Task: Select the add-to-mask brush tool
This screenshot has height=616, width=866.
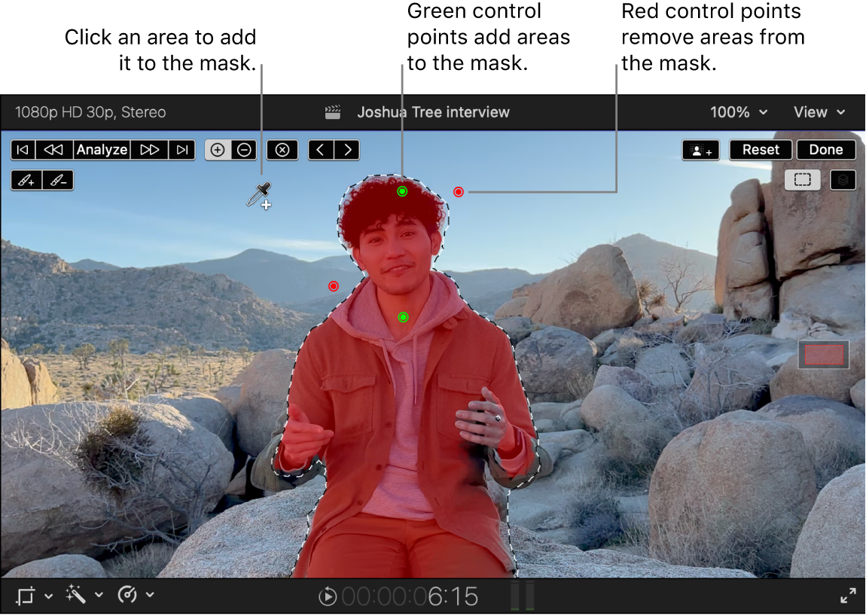Action: click(27, 180)
